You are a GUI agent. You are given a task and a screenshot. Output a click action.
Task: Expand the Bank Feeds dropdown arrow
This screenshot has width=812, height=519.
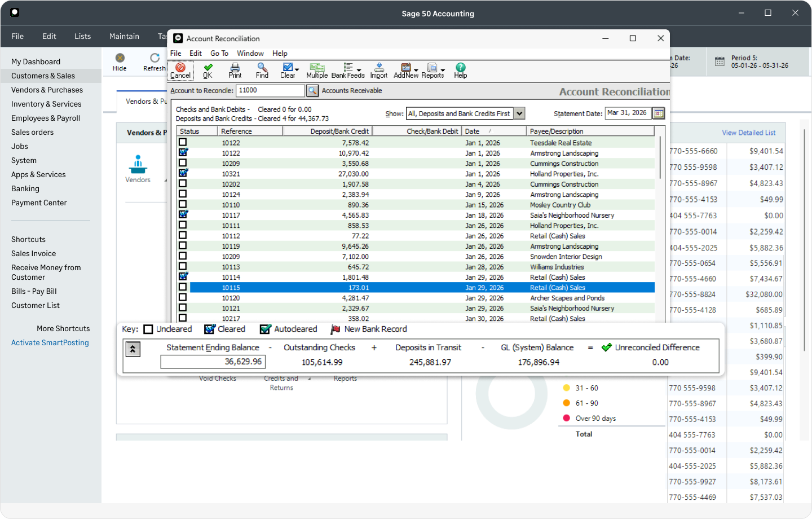(x=359, y=71)
